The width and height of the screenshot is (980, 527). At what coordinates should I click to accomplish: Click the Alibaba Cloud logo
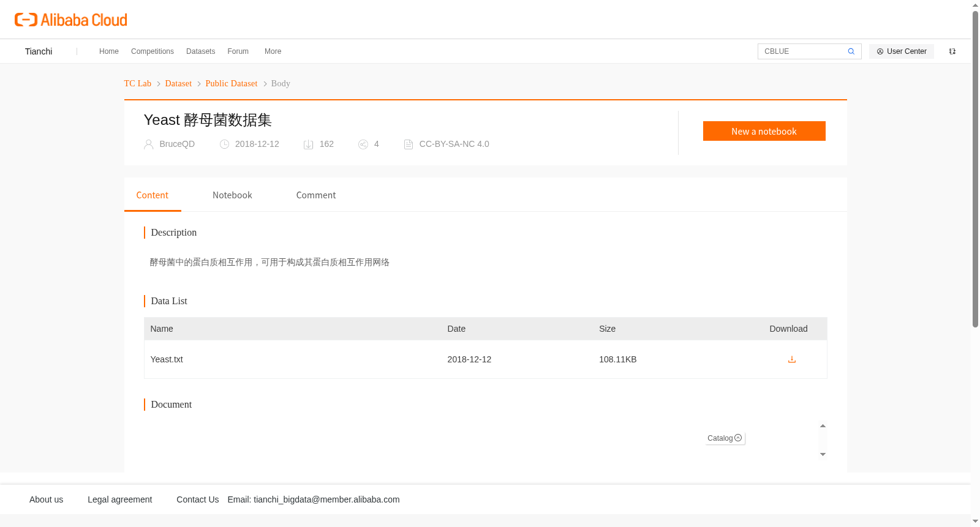point(71,20)
